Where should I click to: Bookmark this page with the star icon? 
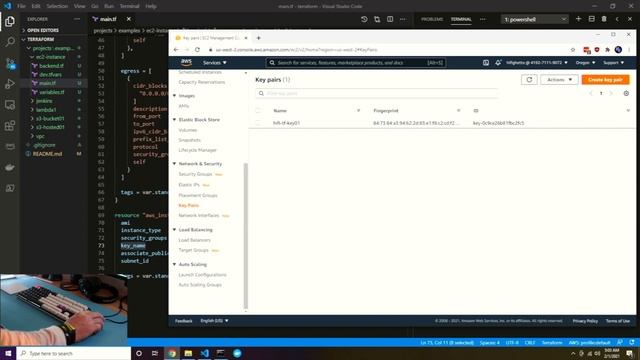point(573,50)
